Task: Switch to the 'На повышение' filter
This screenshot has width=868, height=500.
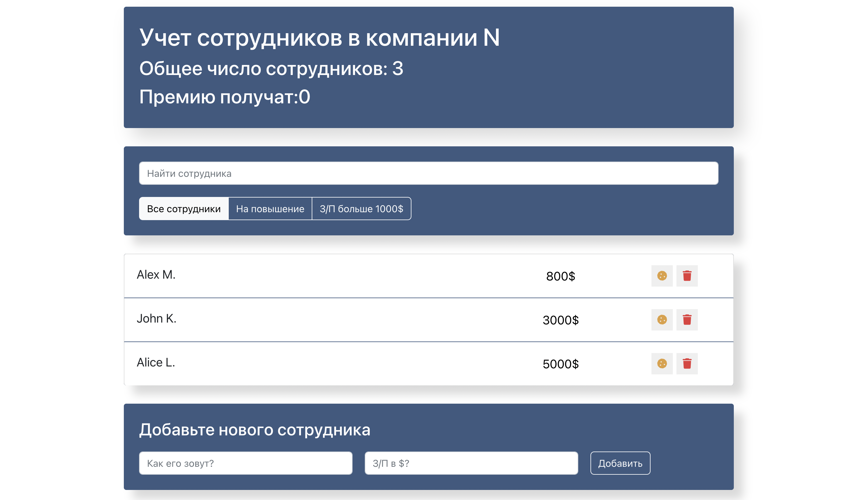Action: tap(270, 209)
